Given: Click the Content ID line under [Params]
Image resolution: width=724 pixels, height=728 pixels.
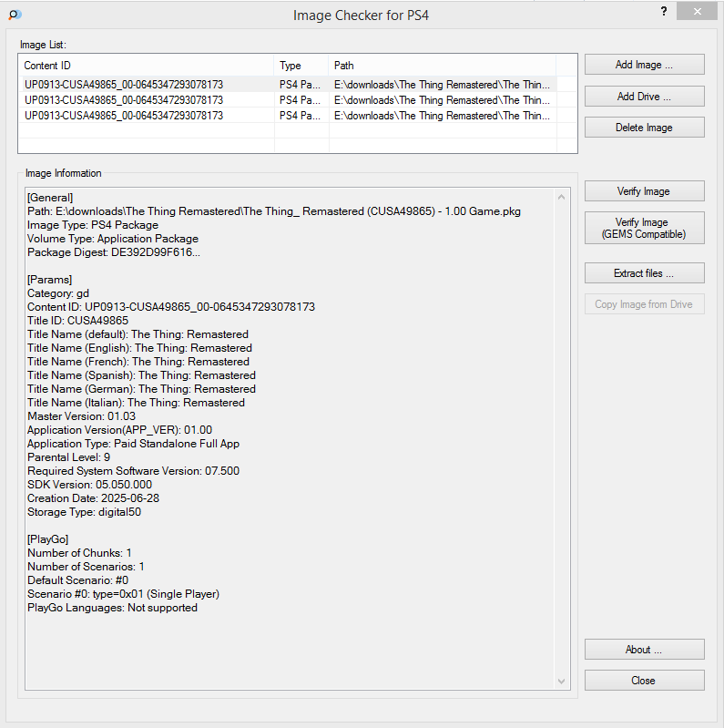Looking at the screenshot, I should (x=171, y=307).
